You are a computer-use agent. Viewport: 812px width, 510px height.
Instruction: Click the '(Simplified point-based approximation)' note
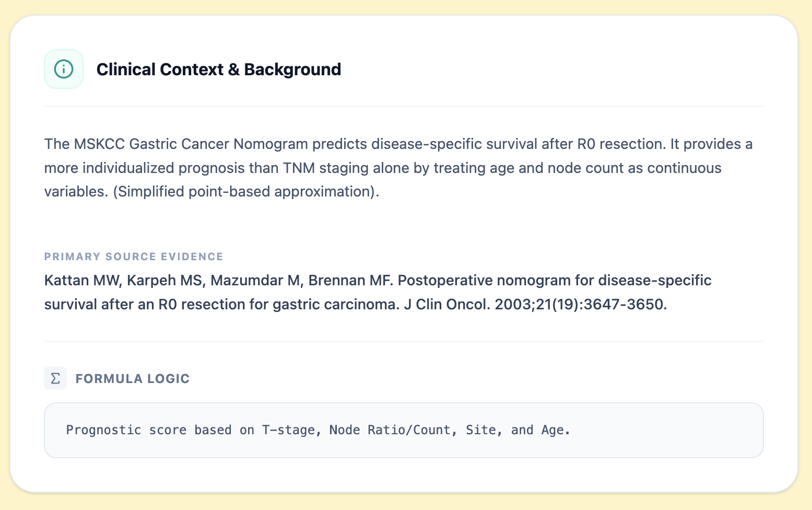pyautogui.click(x=245, y=192)
